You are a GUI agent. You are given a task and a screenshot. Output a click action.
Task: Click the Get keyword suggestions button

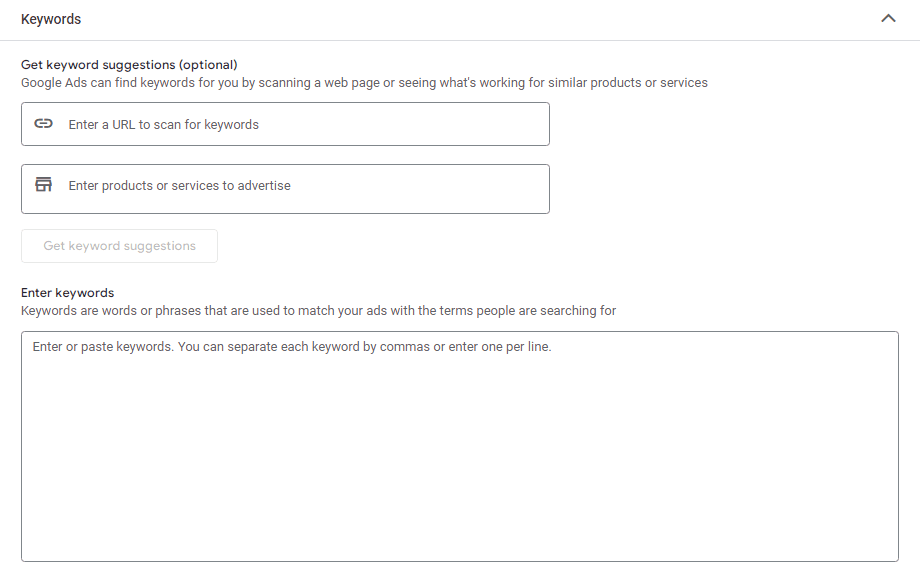pyautogui.click(x=119, y=246)
